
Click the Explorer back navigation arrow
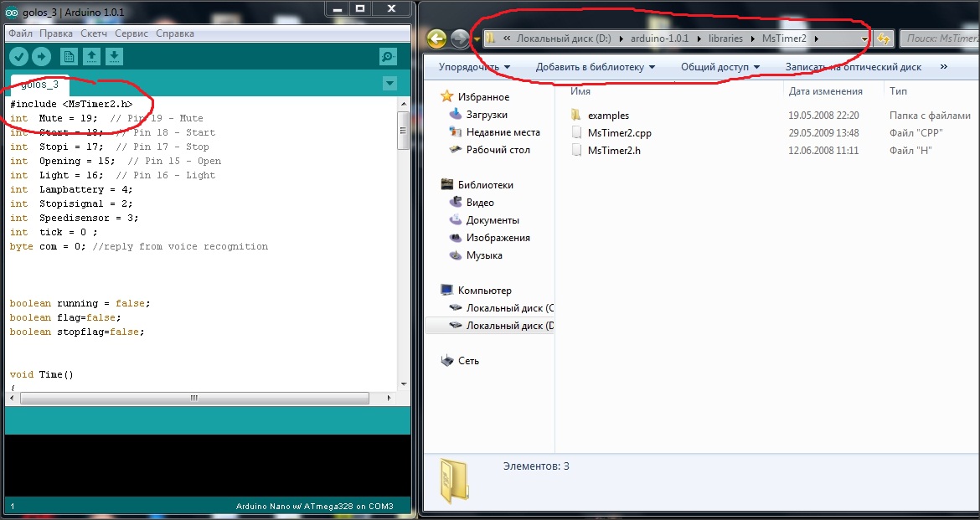click(436, 39)
